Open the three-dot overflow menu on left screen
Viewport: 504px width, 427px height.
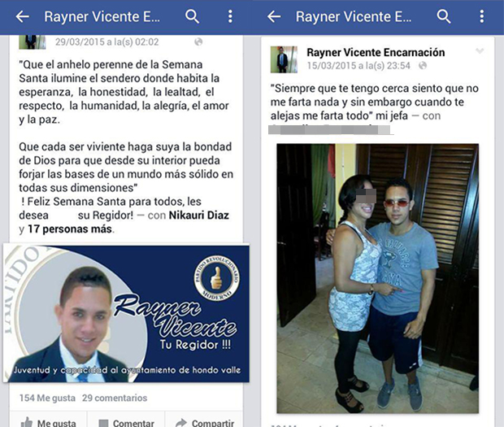tap(230, 16)
